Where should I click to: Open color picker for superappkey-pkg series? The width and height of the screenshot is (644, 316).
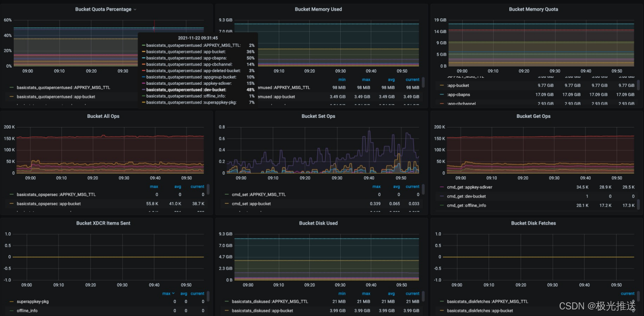pyautogui.click(x=12, y=301)
